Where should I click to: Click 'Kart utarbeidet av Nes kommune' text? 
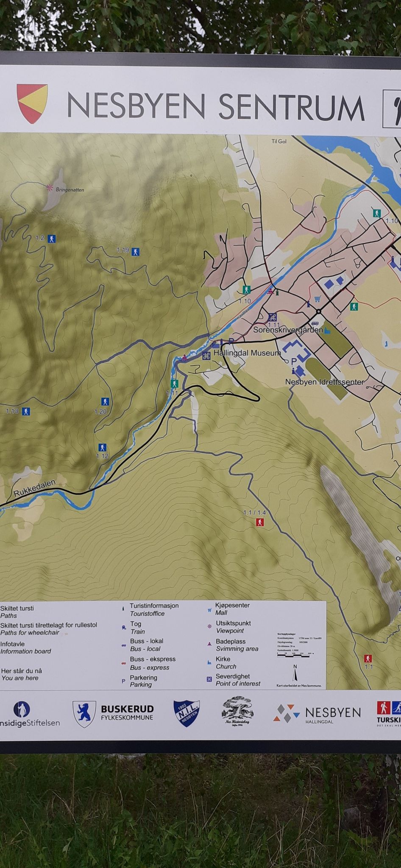(299, 685)
